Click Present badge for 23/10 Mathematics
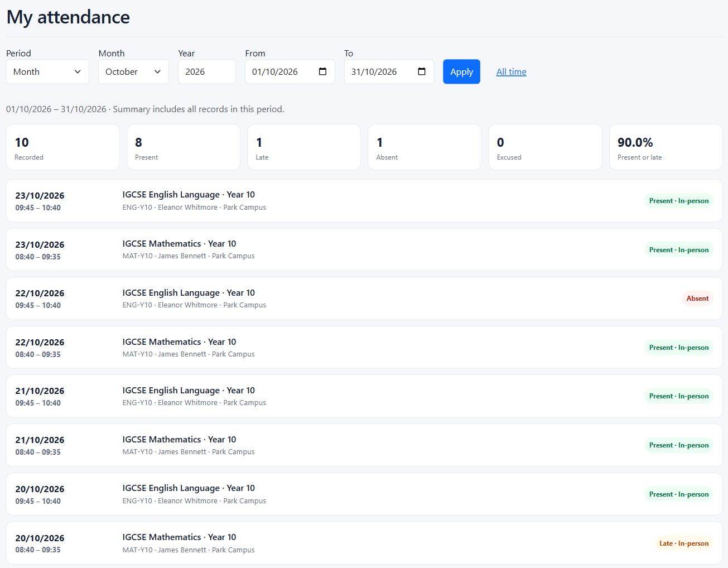Screen dimensions: 728x568 (x=679, y=250)
